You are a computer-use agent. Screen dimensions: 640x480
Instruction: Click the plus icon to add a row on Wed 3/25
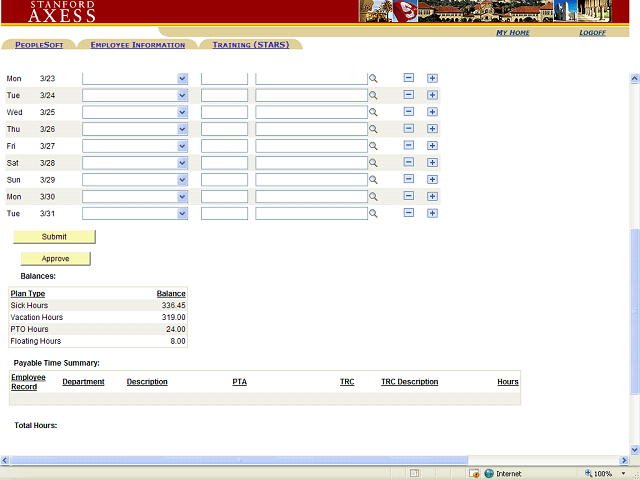pyautogui.click(x=432, y=112)
